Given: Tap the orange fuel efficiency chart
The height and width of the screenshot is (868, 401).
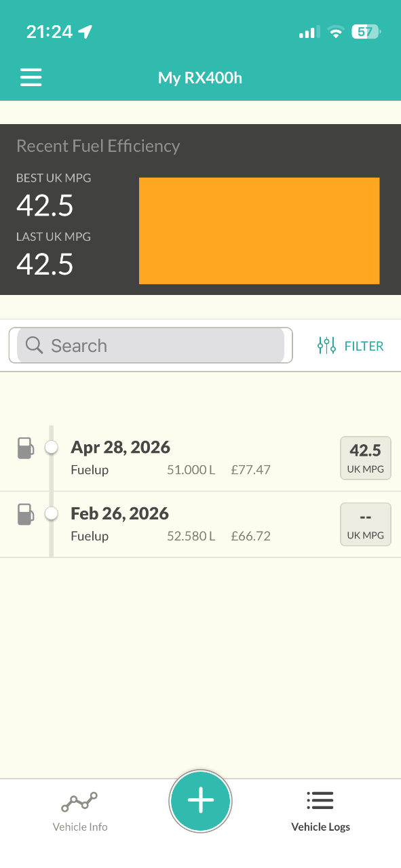Looking at the screenshot, I should (259, 231).
